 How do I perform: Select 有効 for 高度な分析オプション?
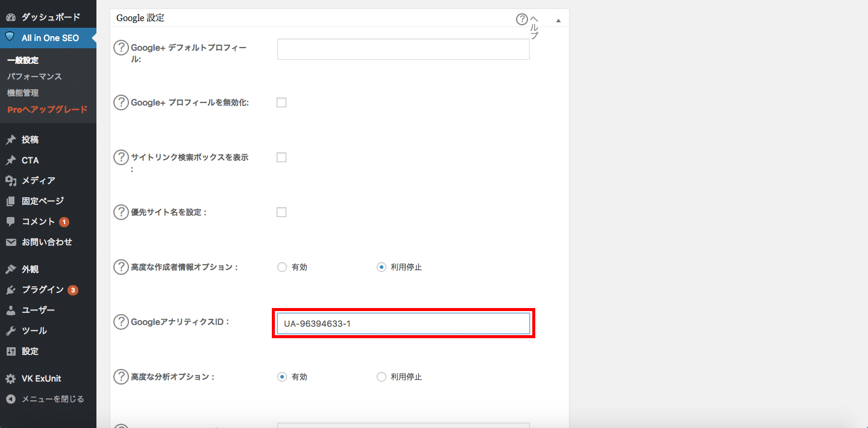(x=281, y=377)
